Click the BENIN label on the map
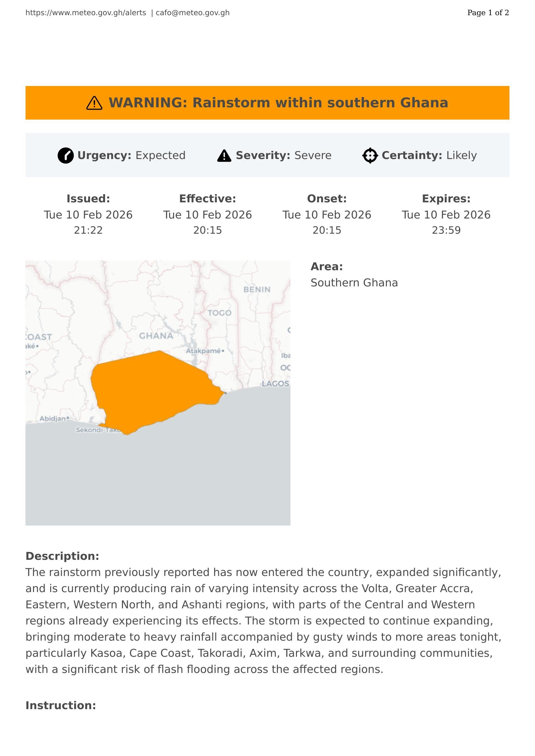Image resolution: width=535 pixels, height=756 pixels. click(257, 289)
